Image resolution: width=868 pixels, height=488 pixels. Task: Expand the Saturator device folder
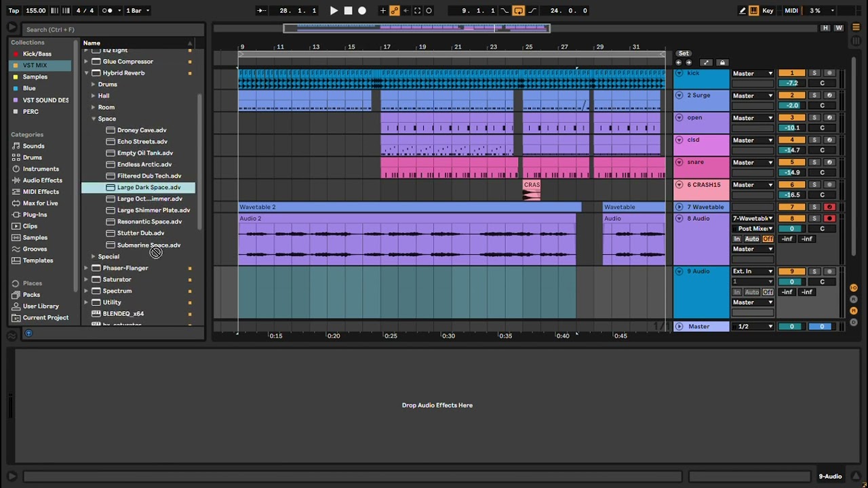click(87, 279)
